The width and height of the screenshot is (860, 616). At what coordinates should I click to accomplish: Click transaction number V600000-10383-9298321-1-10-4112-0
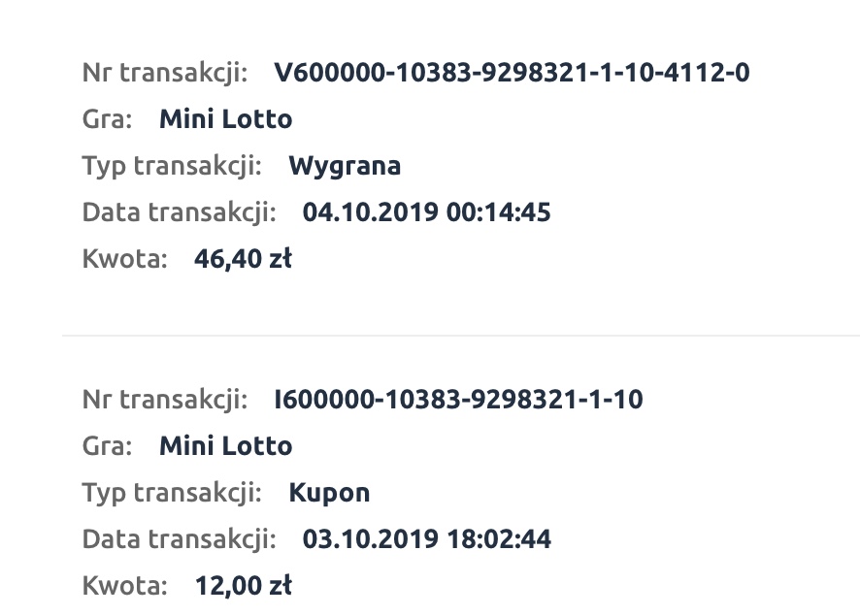pyautogui.click(x=512, y=73)
